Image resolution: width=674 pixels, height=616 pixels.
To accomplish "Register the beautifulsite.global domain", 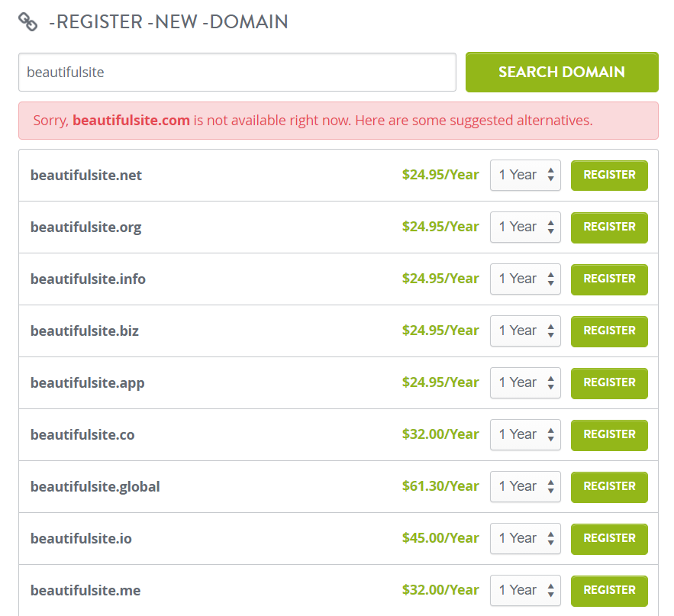I will point(609,486).
